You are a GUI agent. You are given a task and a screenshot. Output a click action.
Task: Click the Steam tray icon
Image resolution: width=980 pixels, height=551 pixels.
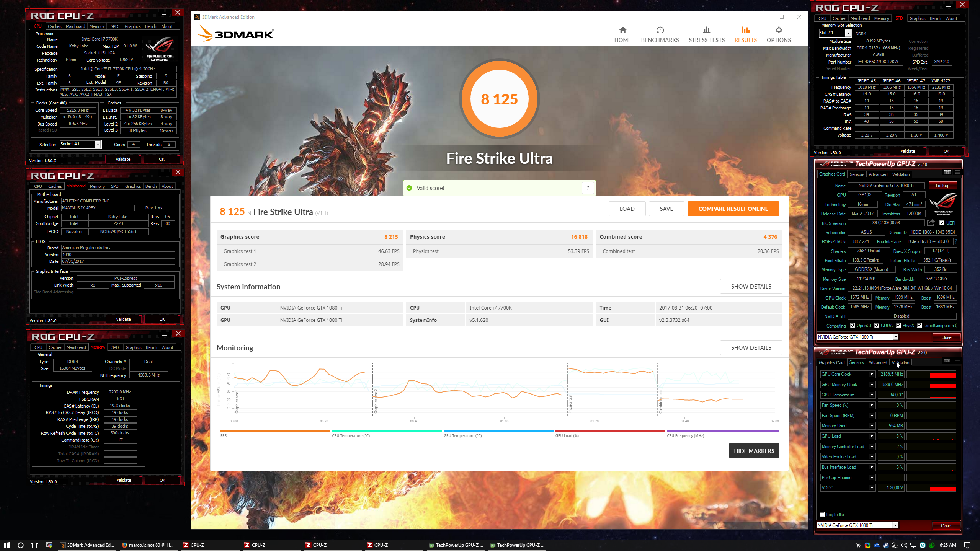[885, 545]
